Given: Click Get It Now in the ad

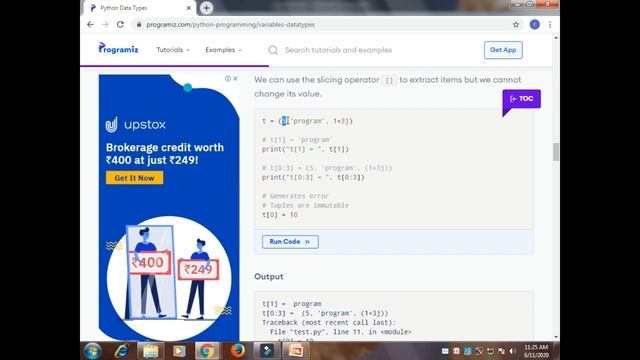Looking at the screenshot, I should pyautogui.click(x=134, y=178).
